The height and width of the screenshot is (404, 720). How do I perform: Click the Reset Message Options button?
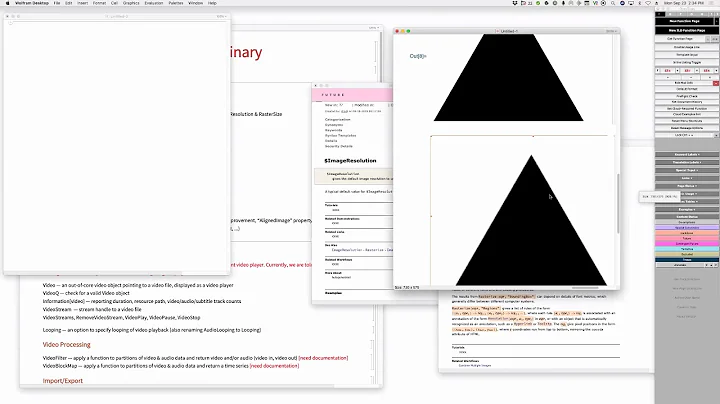687,128
